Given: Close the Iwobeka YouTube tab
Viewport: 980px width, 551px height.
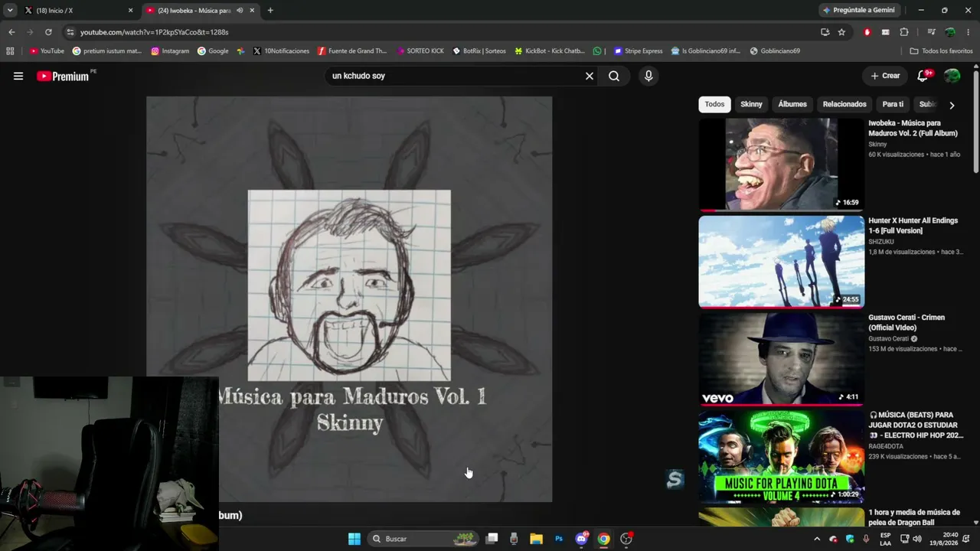Looking at the screenshot, I should click(x=252, y=10).
